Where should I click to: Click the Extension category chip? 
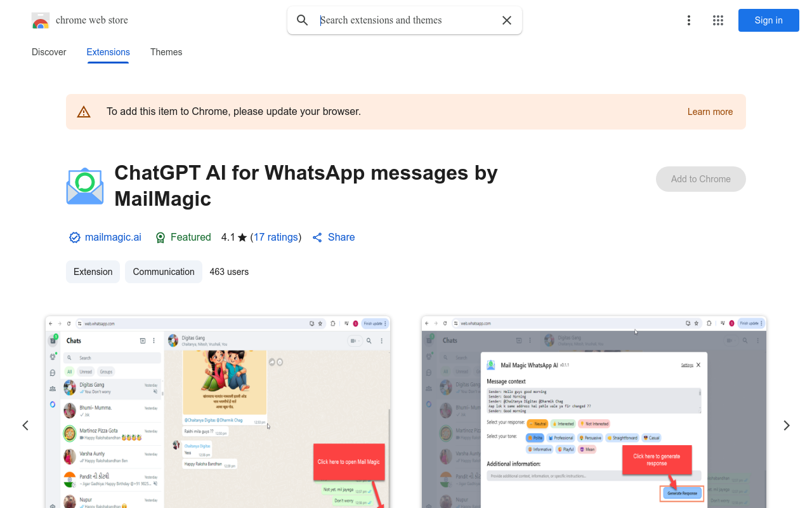93,272
